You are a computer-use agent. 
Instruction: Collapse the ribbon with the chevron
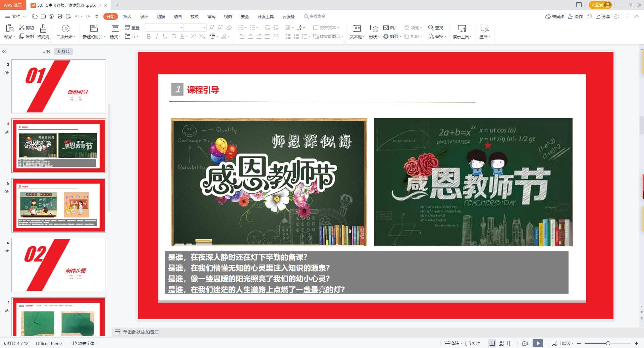[636, 16]
